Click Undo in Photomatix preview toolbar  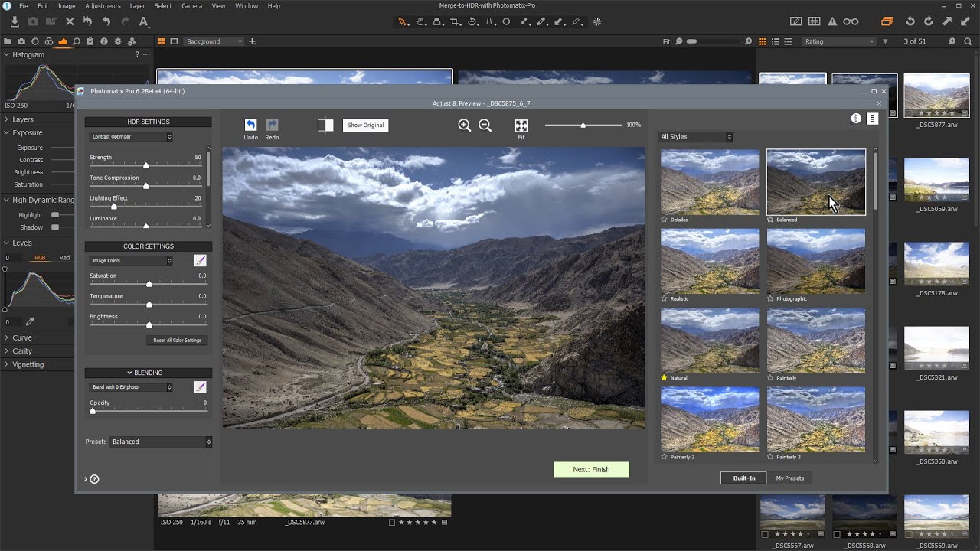point(250,125)
